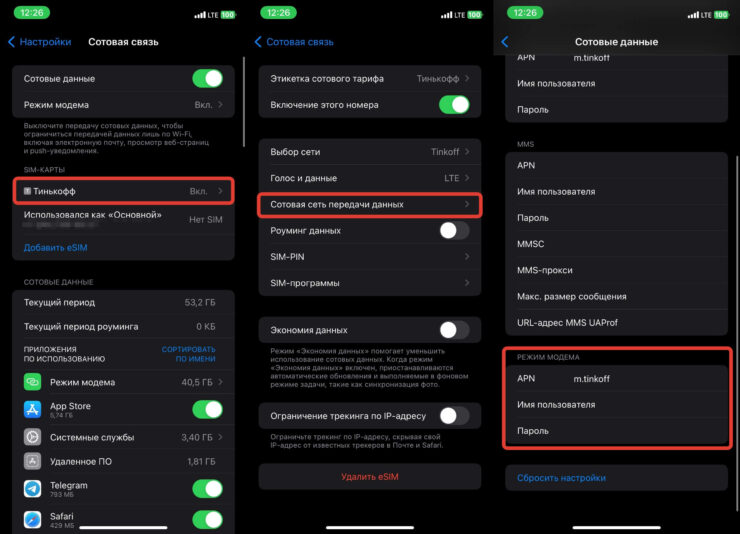740x534 pixels.
Task: Tap the Удаленное ПО app icon
Action: click(x=32, y=461)
